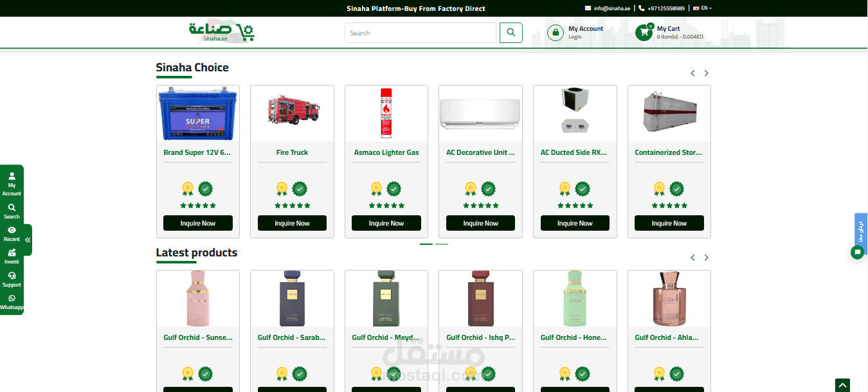This screenshot has height=392, width=868.
Task: Inquire Now for Fire Truck
Action: pos(292,223)
